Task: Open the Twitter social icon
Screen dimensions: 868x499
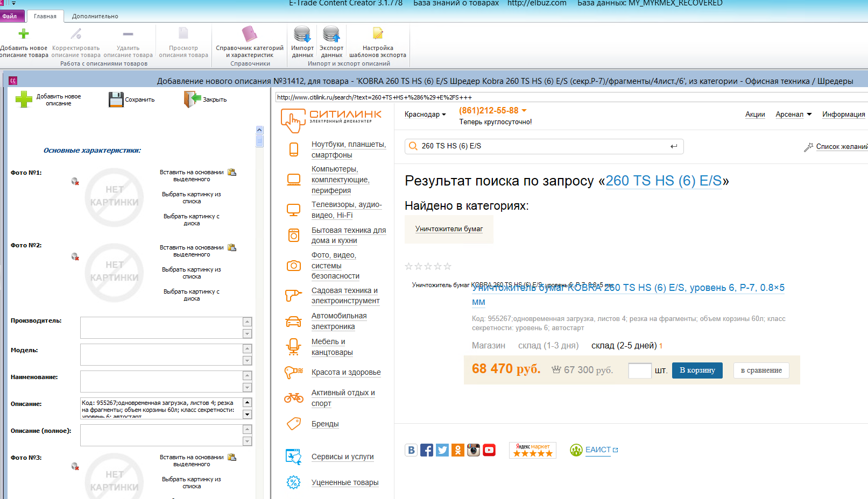Action: pos(442,450)
